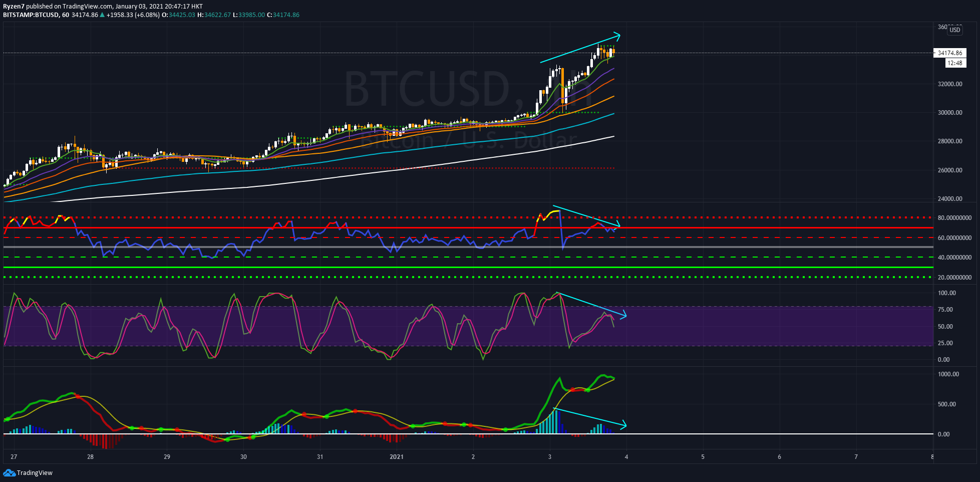The width and height of the screenshot is (980, 482).
Task: Click the date label 27 on time axis
Action: tap(14, 457)
